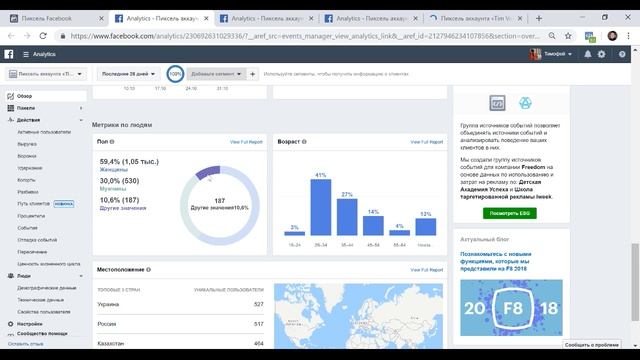The height and width of the screenshot is (360, 640).
Task: Select Обзор in the sidebar
Action: point(46,96)
